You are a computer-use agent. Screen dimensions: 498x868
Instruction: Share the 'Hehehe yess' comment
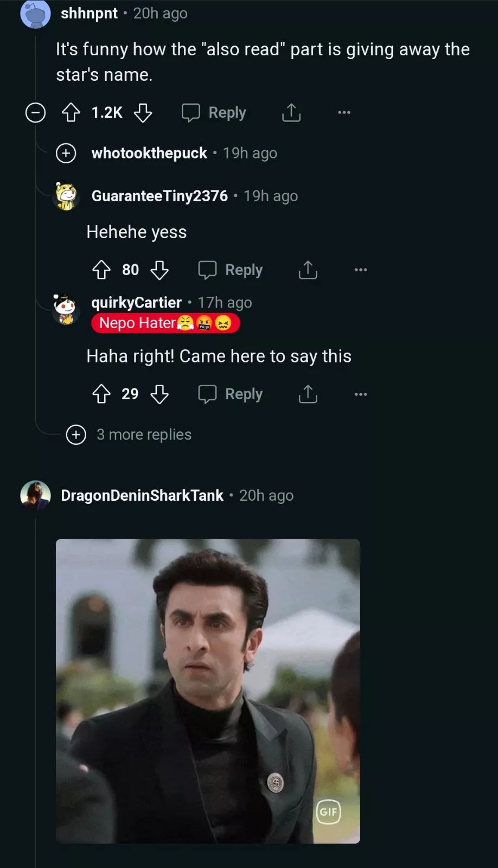308,270
